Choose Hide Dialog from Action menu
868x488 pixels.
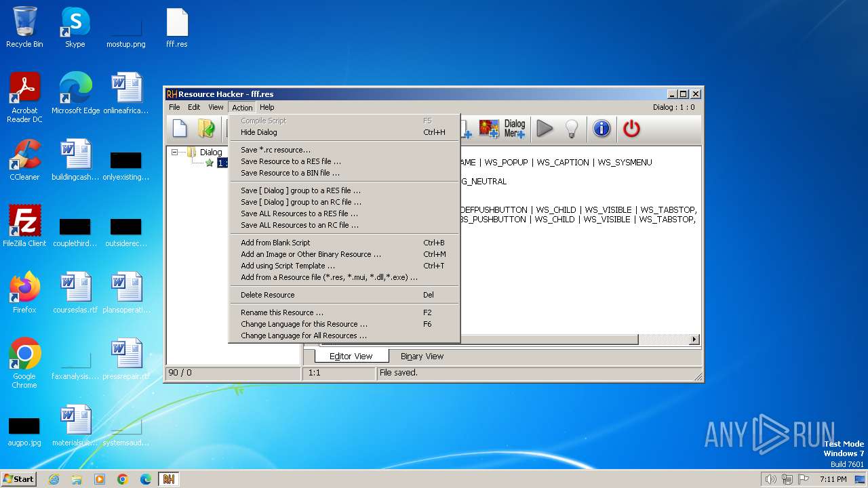click(x=344, y=132)
